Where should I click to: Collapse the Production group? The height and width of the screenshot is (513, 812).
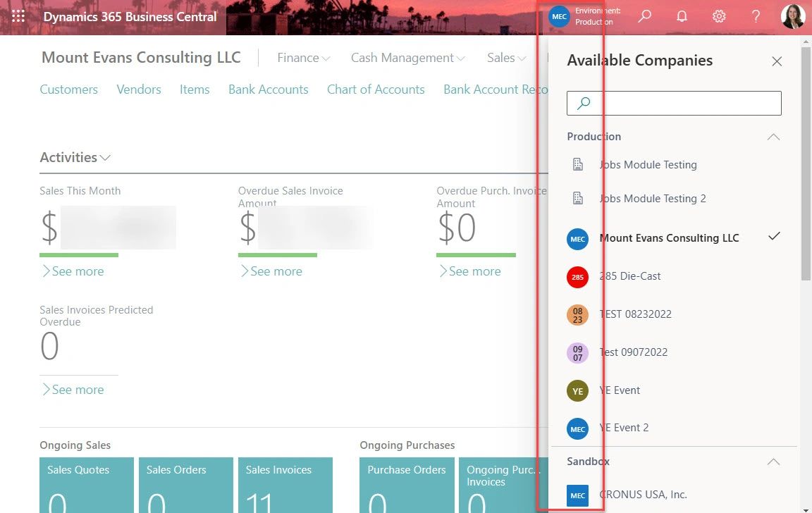tap(773, 137)
